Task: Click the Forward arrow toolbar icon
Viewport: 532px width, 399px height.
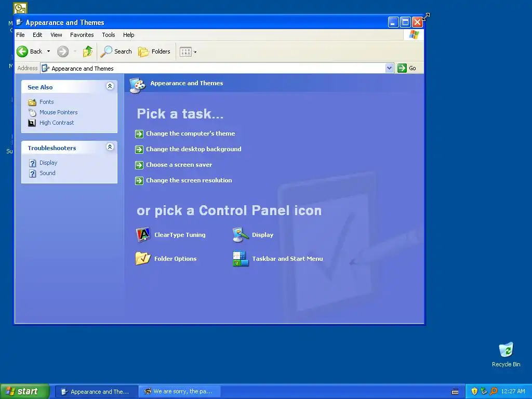Action: click(x=63, y=51)
